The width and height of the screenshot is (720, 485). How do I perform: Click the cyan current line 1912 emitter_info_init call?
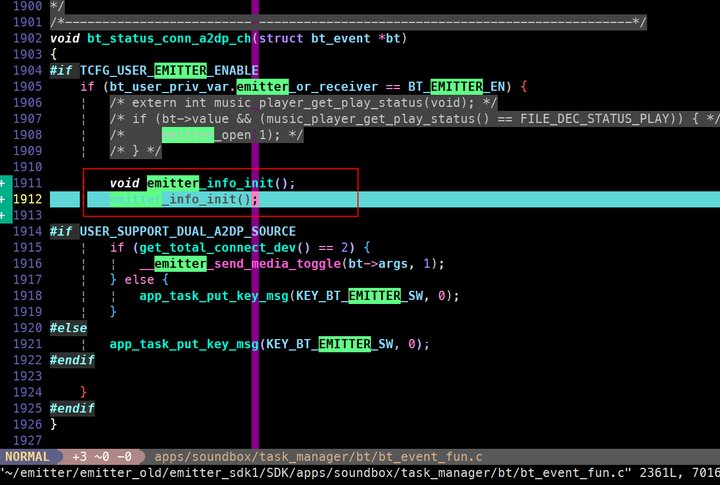pyautogui.click(x=184, y=199)
